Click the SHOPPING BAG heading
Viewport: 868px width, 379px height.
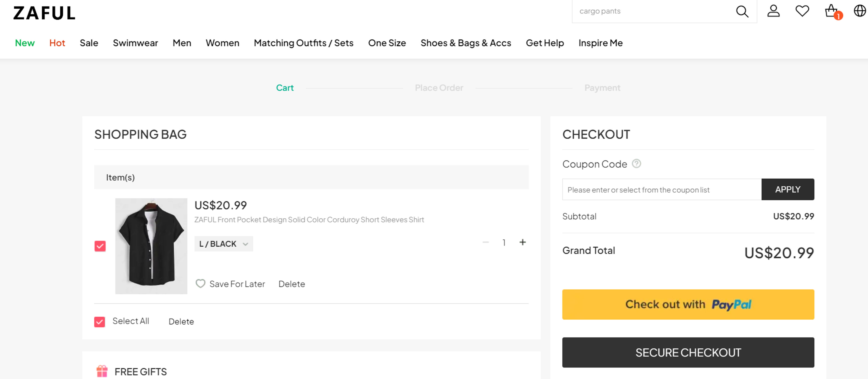[140, 134]
